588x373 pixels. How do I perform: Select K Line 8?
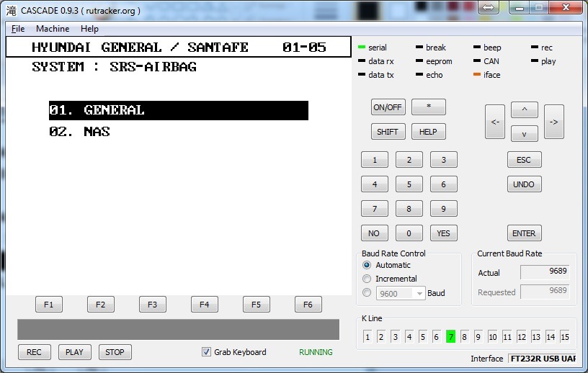click(464, 337)
